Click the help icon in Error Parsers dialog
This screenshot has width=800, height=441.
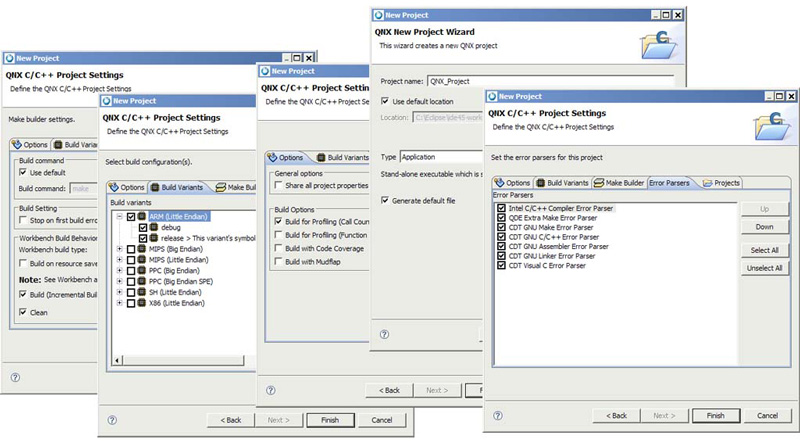tap(497, 413)
